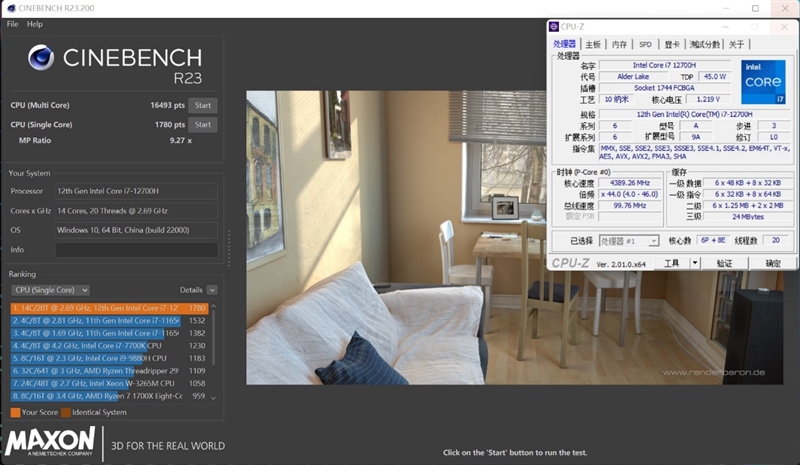The height and width of the screenshot is (465, 800).
Task: Click the Intel Core i7 badge
Action: point(762,82)
